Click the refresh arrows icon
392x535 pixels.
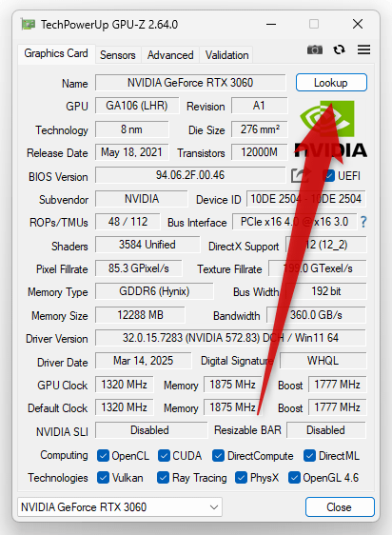point(339,50)
